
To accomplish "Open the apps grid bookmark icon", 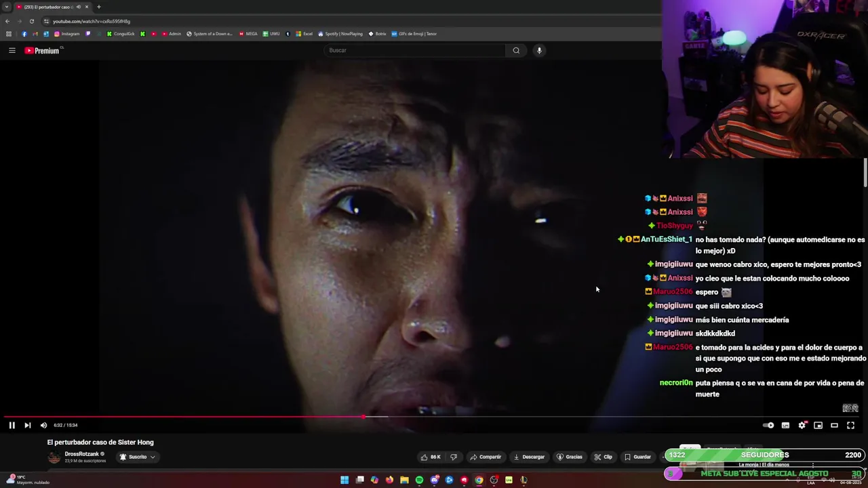I will pyautogui.click(x=9, y=34).
